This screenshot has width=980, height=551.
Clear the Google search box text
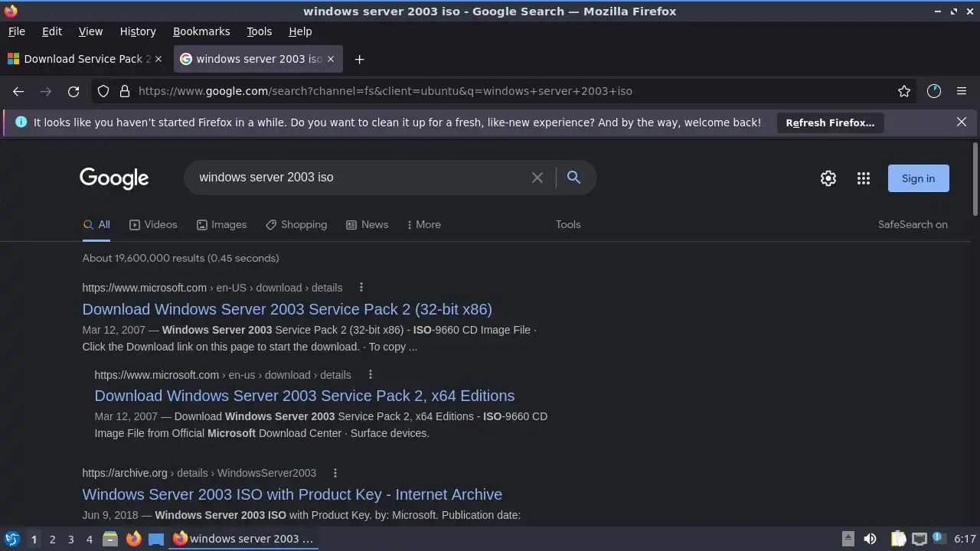coord(537,178)
